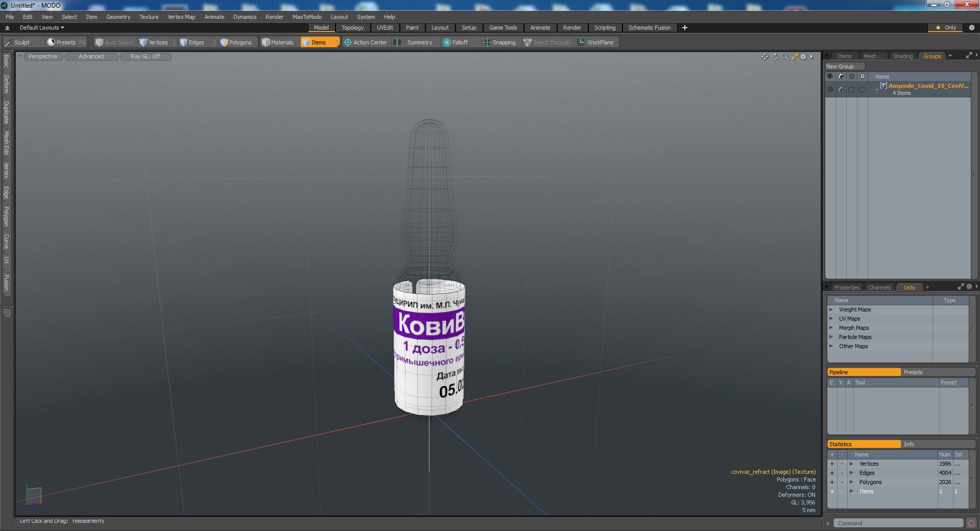The image size is (980, 531).
Task: Open the Texture menu
Action: pos(149,17)
